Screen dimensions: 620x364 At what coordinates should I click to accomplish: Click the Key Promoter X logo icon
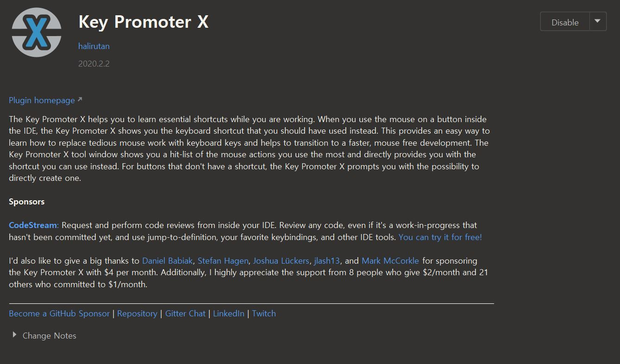pos(37,32)
